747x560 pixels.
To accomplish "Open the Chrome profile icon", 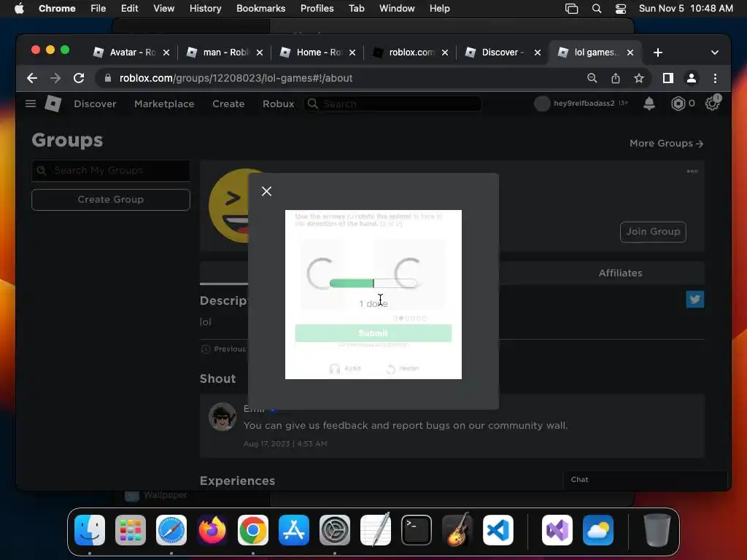I will [692, 78].
